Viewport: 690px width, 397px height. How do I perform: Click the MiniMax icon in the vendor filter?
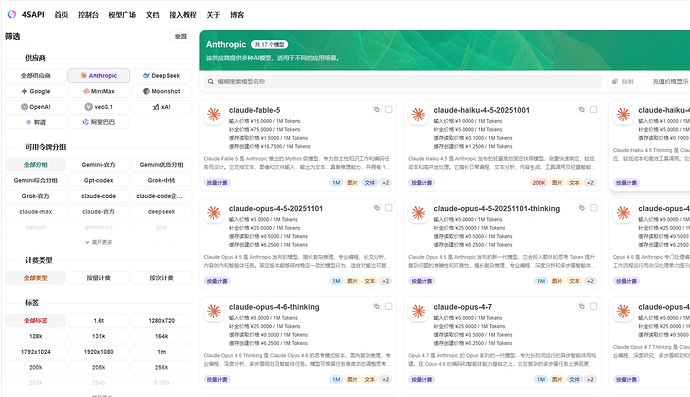coord(86,91)
